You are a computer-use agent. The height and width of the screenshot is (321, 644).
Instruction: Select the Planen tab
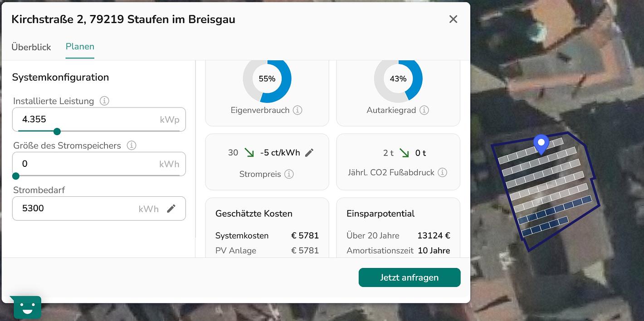coord(80,47)
